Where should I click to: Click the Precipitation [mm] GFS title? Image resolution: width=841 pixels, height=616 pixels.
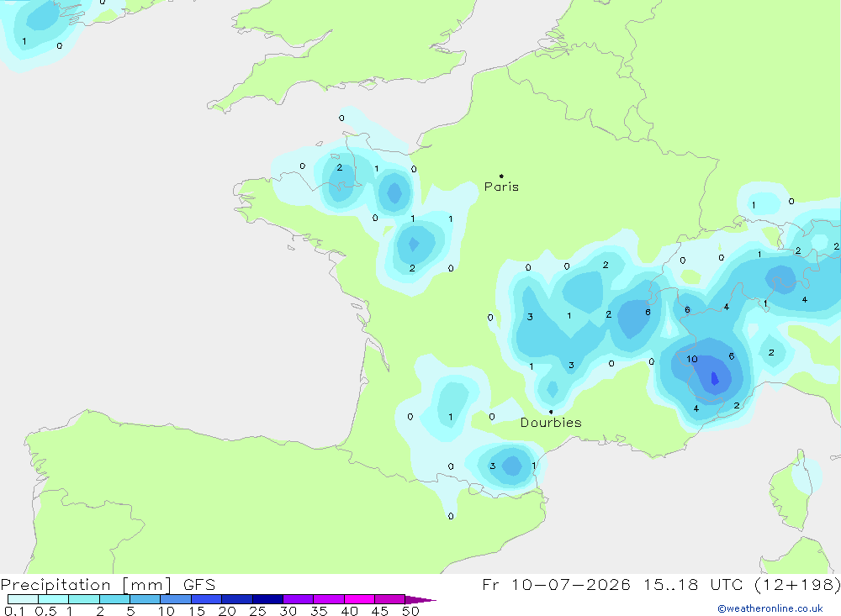click(108, 584)
